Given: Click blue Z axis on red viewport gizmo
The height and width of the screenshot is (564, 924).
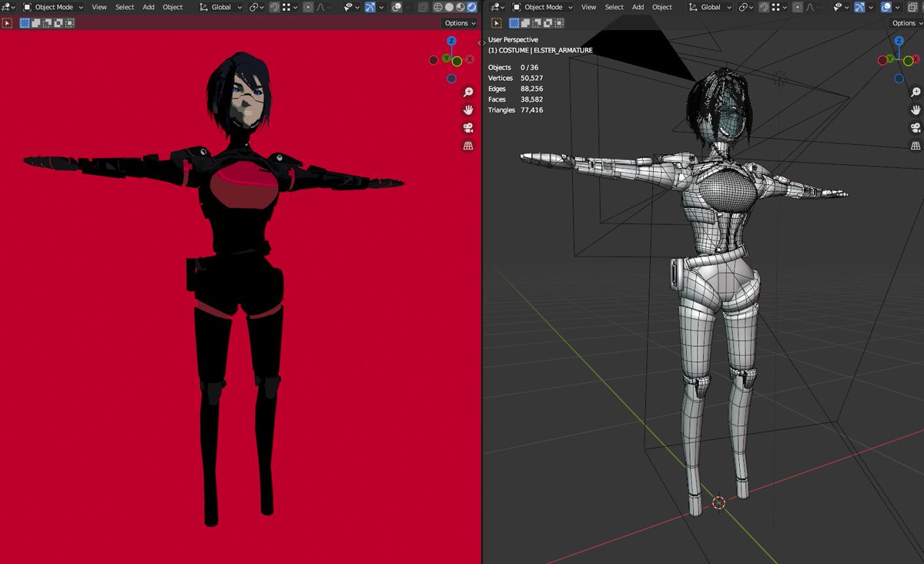Looking at the screenshot, I should click(451, 41).
